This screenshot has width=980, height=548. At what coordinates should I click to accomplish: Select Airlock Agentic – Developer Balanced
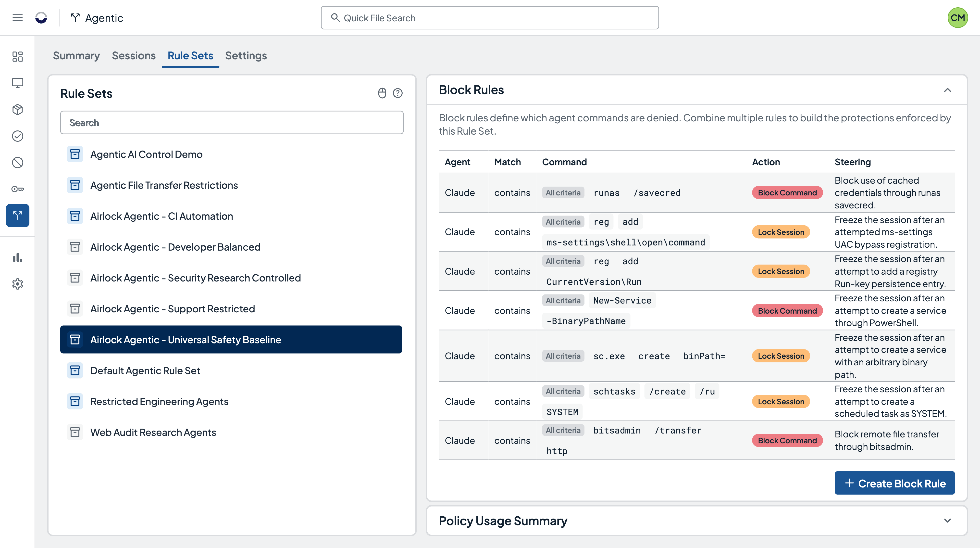(x=231, y=247)
